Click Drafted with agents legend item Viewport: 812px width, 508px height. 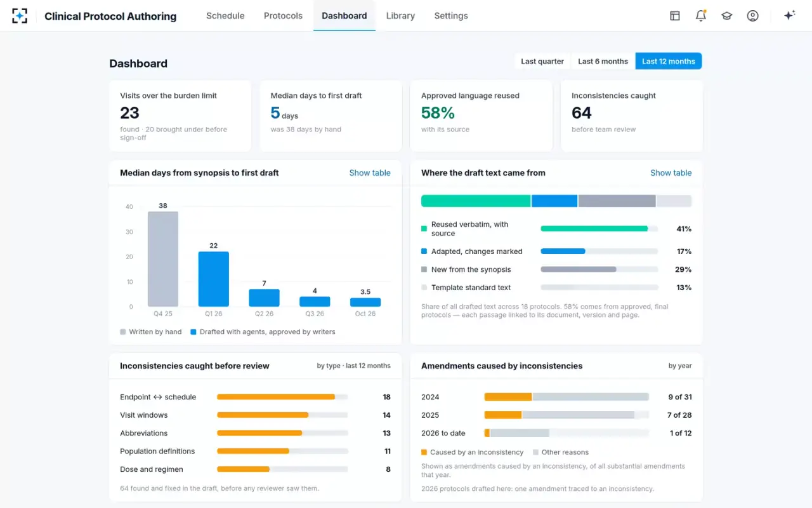263,332
